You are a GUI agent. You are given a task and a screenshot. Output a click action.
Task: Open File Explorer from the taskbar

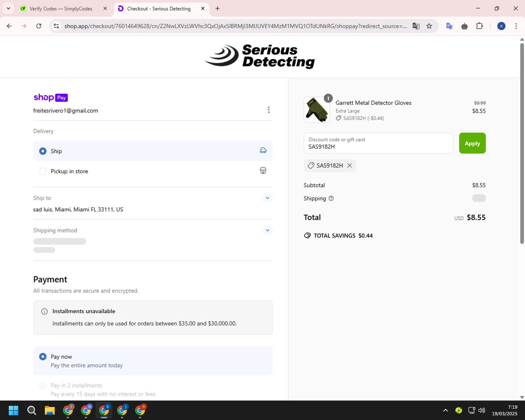(50, 410)
